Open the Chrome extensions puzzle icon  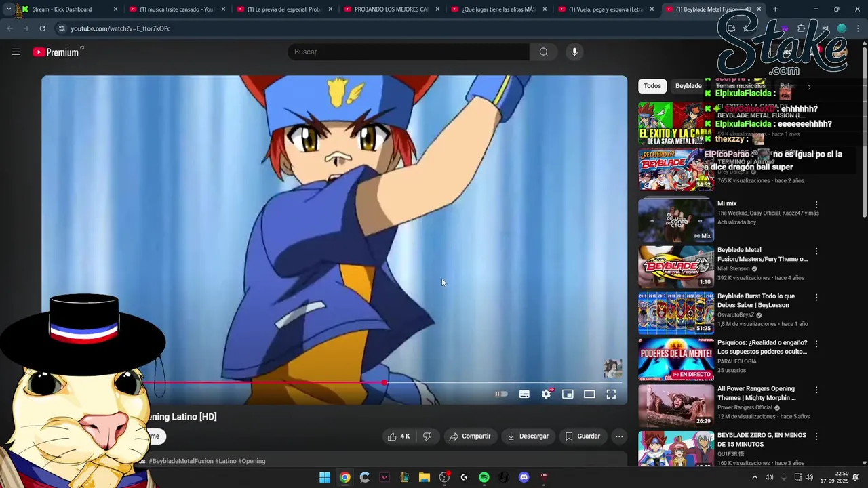(x=802, y=28)
